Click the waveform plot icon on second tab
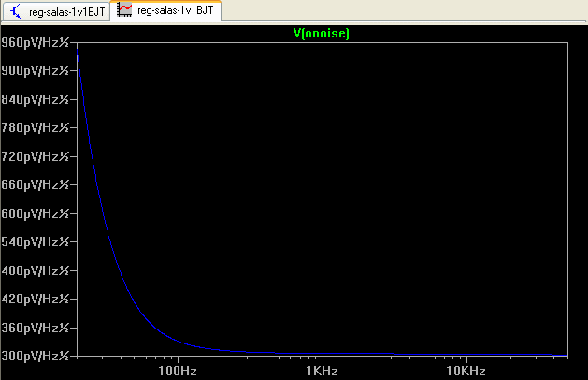The height and width of the screenshot is (380, 588). pyautogui.click(x=124, y=9)
